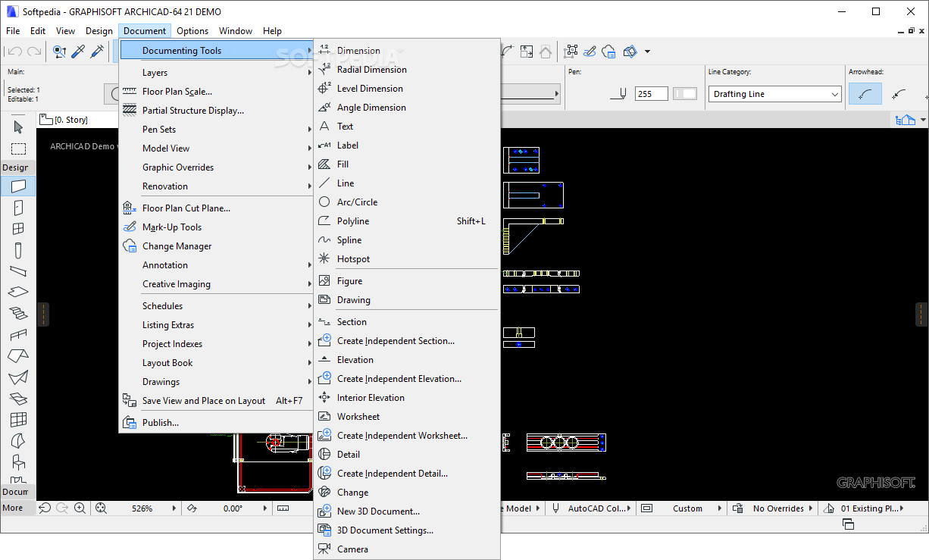Select the plain curved arrowhead option

point(865,94)
